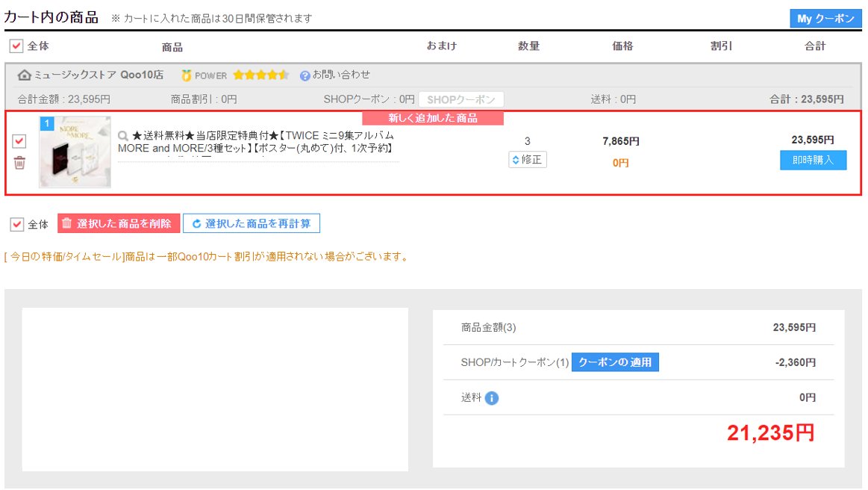Toggle the 全体 checkbox in the table header
This screenshot has width=868, height=490.
16,46
